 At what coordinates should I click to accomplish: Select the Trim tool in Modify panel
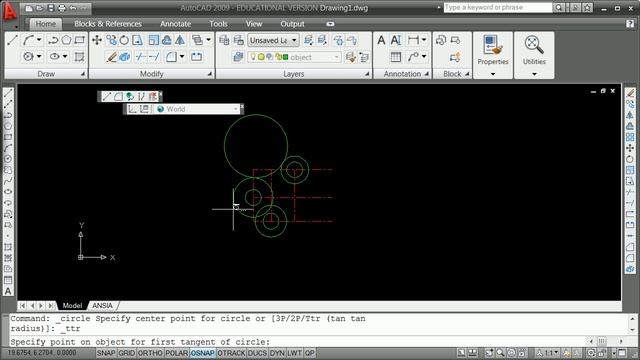(140, 57)
